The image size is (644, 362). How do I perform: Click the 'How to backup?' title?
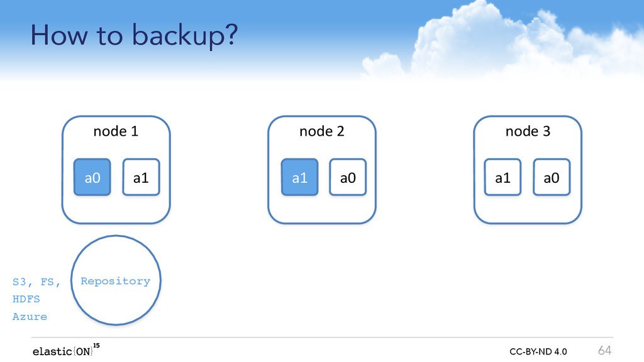[x=134, y=36]
